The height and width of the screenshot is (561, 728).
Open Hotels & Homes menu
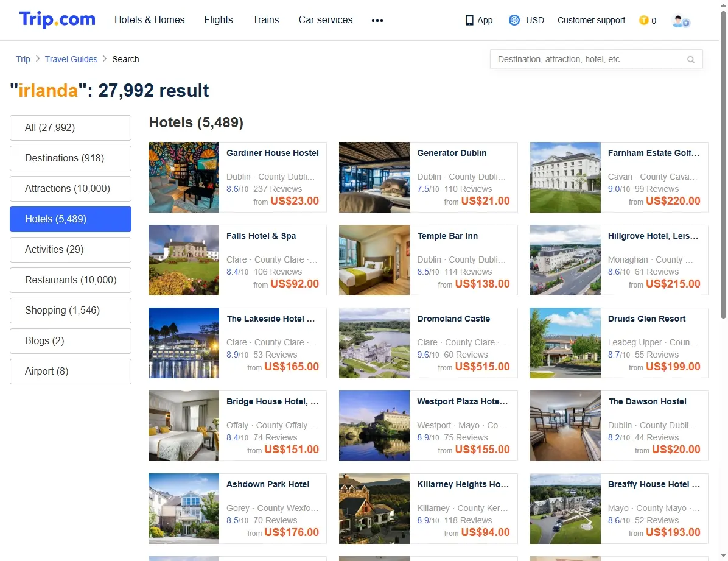[x=150, y=19]
